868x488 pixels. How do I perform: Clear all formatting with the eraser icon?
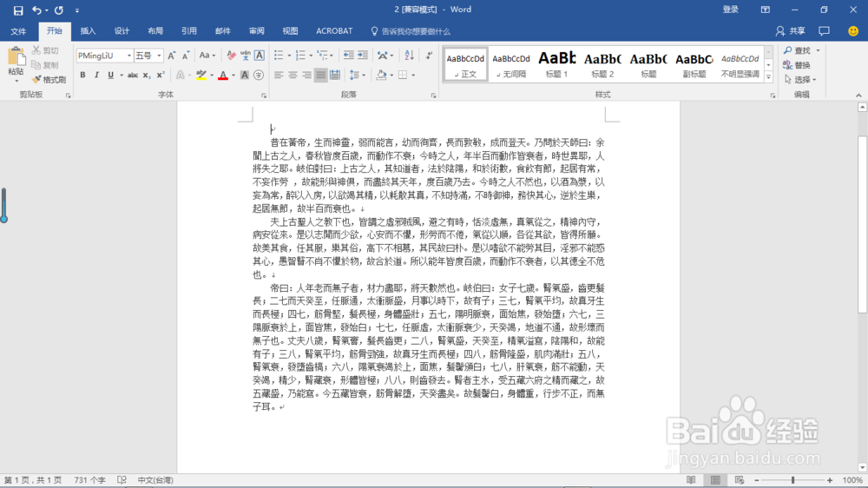pyautogui.click(x=232, y=56)
